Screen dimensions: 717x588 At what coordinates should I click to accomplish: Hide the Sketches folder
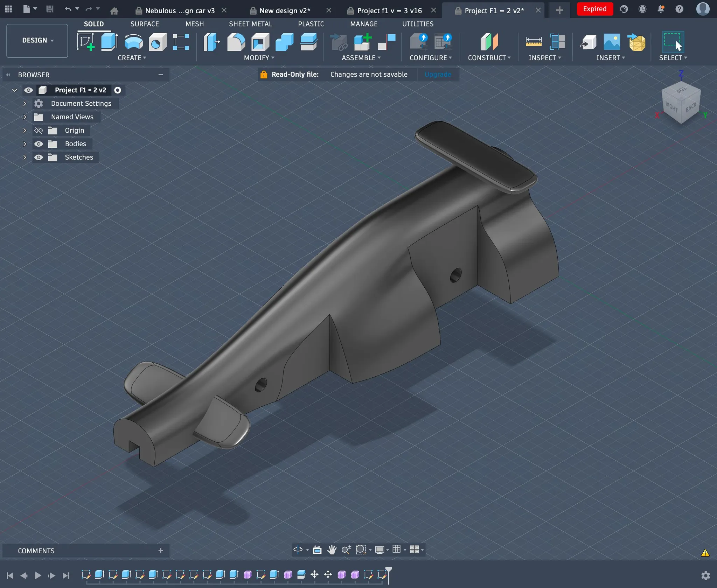click(x=39, y=157)
